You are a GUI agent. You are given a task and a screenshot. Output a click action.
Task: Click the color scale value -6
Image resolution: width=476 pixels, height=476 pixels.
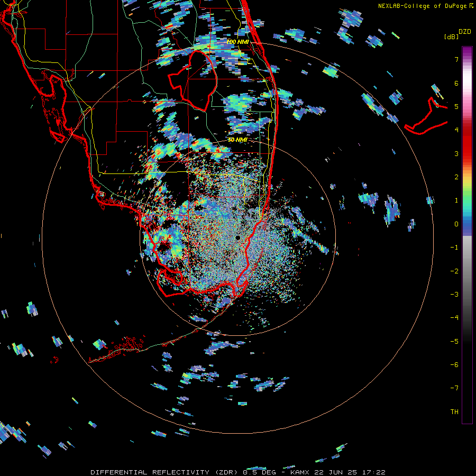[454, 365]
